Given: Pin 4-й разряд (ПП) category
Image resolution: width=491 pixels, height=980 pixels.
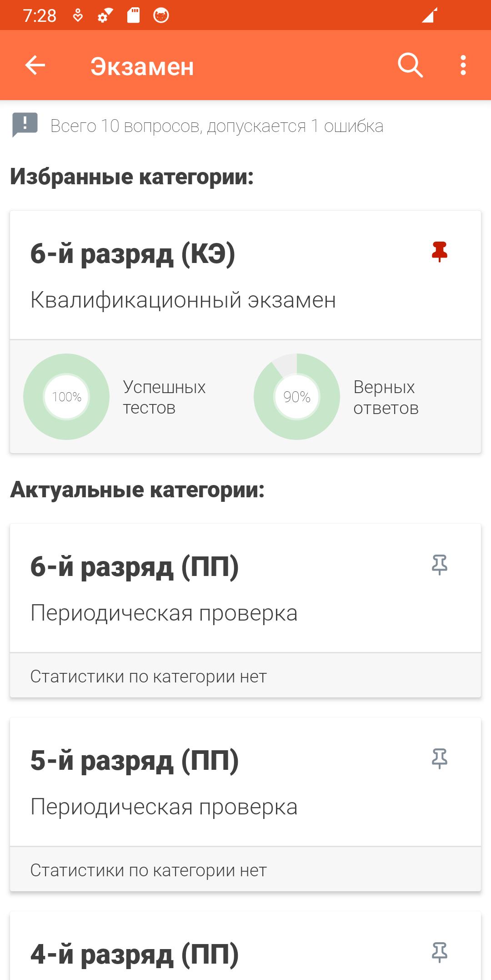Looking at the screenshot, I should click(x=439, y=953).
